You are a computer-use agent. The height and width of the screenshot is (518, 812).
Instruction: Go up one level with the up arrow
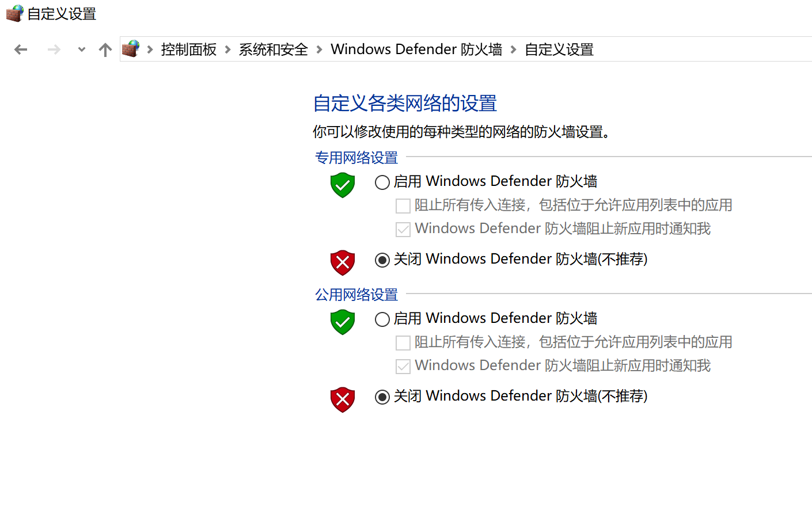(x=105, y=50)
